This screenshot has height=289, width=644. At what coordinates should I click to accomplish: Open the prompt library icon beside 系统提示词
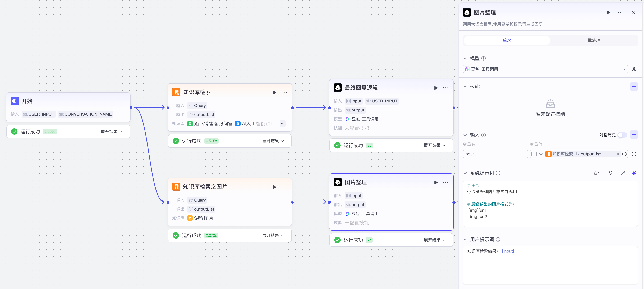tap(596, 173)
